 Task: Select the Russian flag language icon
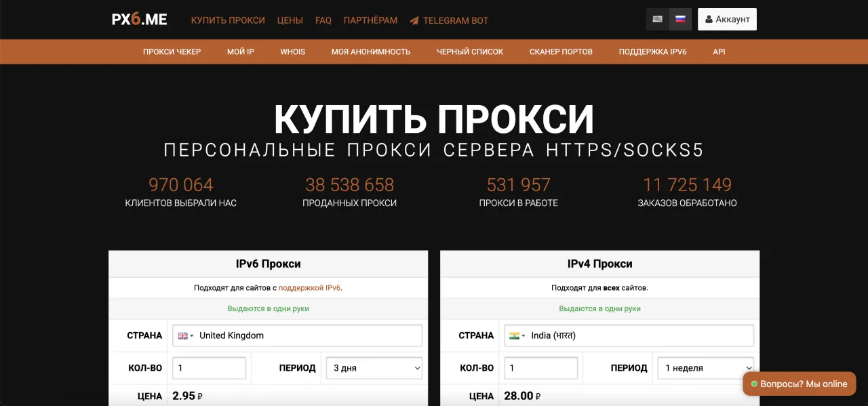[680, 19]
